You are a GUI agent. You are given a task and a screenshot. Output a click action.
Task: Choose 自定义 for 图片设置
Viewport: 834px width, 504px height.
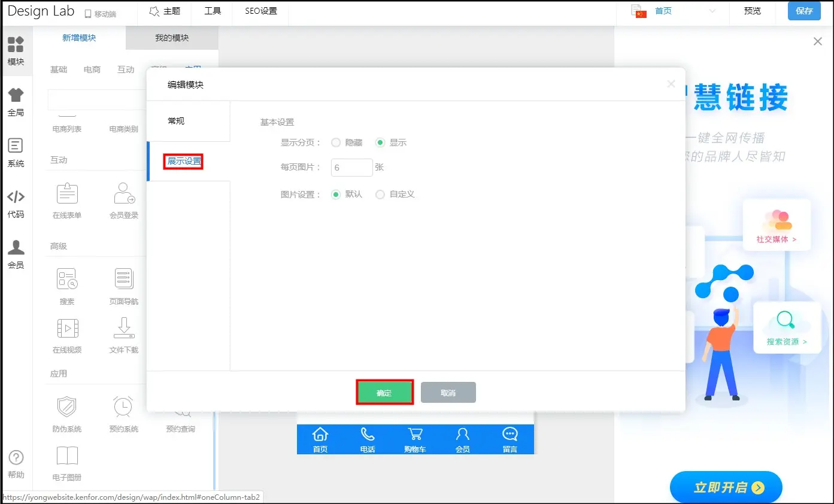coord(380,195)
